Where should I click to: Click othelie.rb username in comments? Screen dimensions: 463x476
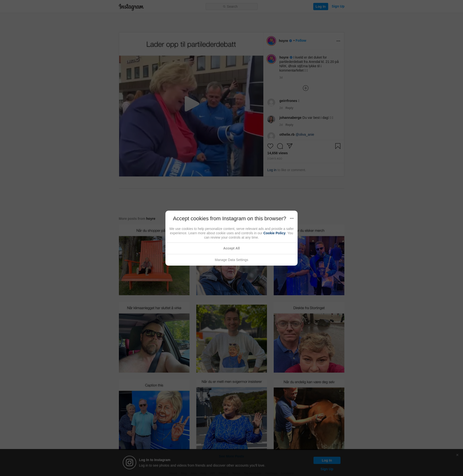(287, 135)
